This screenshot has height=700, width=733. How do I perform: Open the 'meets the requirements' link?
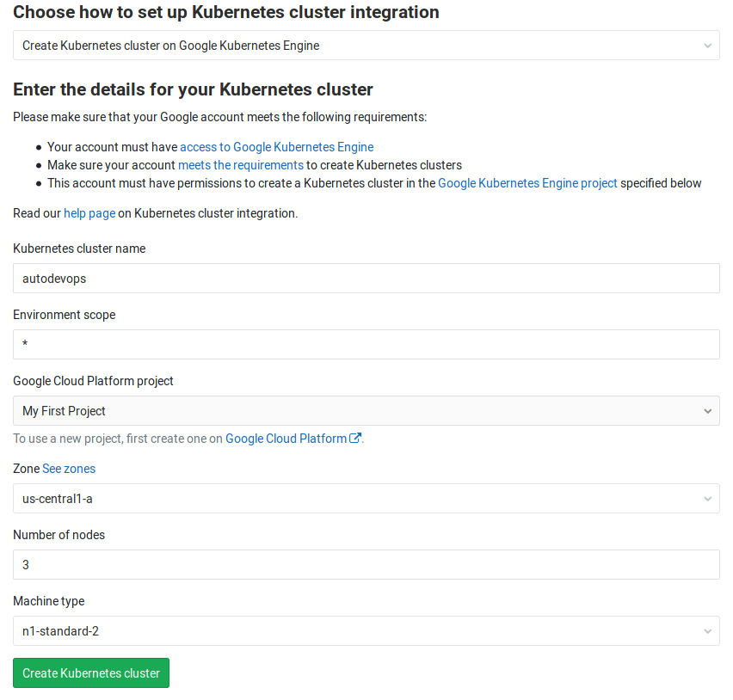click(x=240, y=164)
